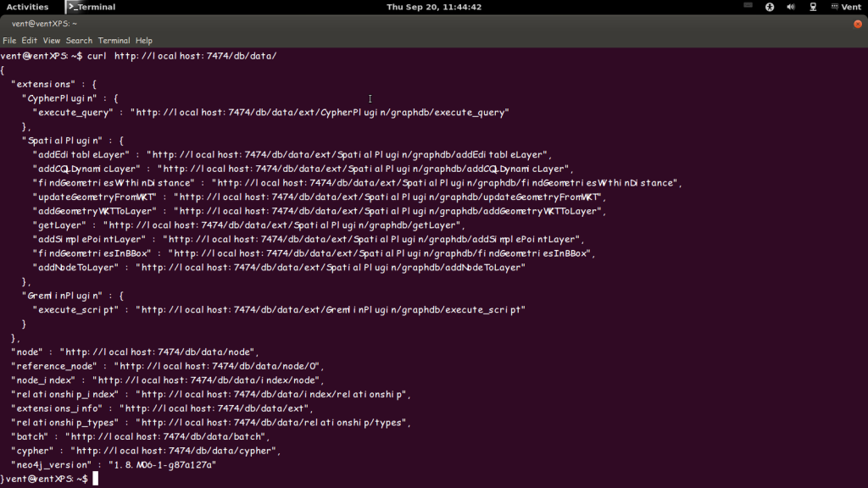The image size is (868, 488).
Task: Open the File menu
Action: pos(9,41)
